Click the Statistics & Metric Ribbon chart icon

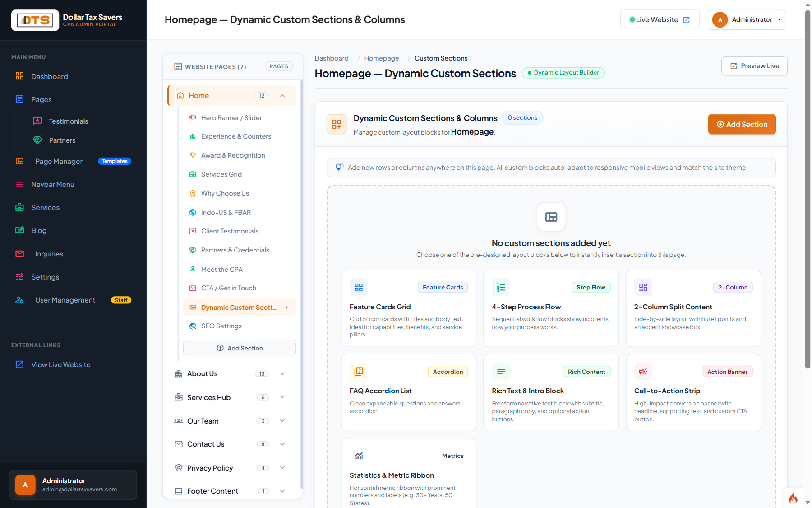(x=359, y=456)
